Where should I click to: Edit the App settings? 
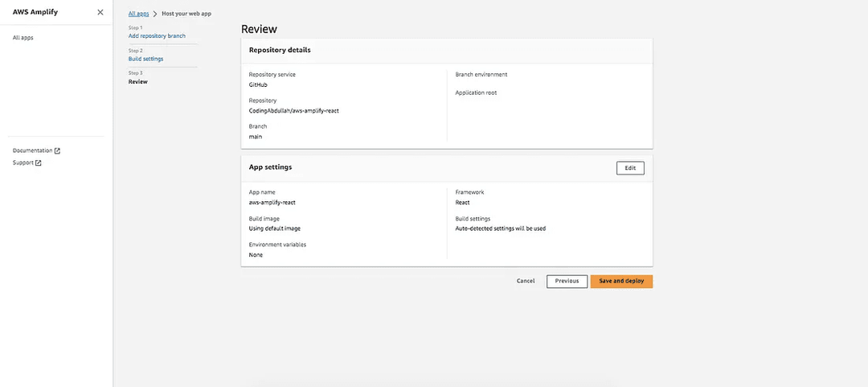tap(630, 167)
